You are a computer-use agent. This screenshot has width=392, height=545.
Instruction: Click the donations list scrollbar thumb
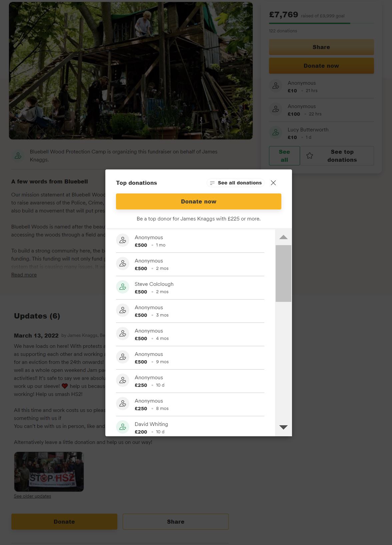click(x=283, y=274)
